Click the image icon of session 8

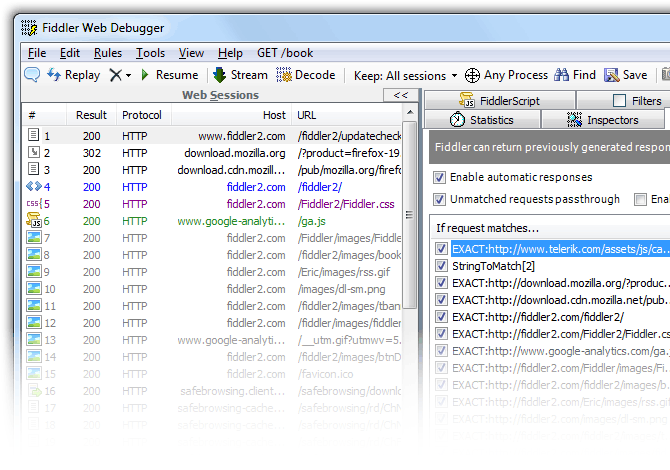34,255
